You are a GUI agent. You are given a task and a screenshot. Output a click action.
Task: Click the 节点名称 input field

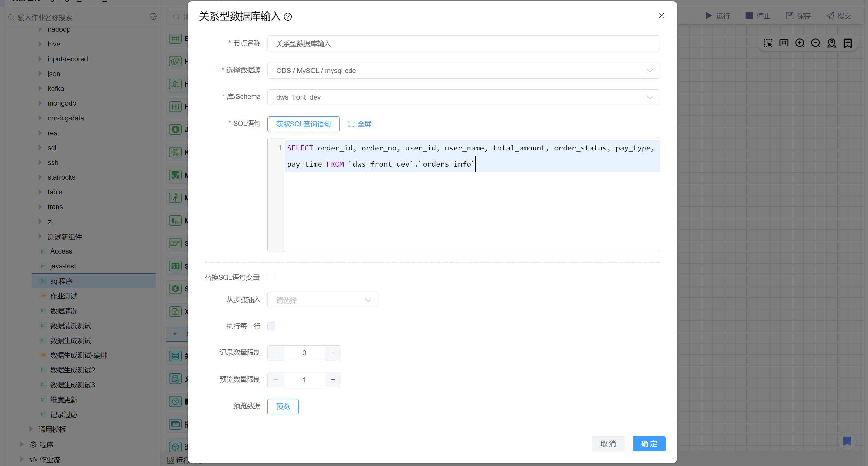463,43
